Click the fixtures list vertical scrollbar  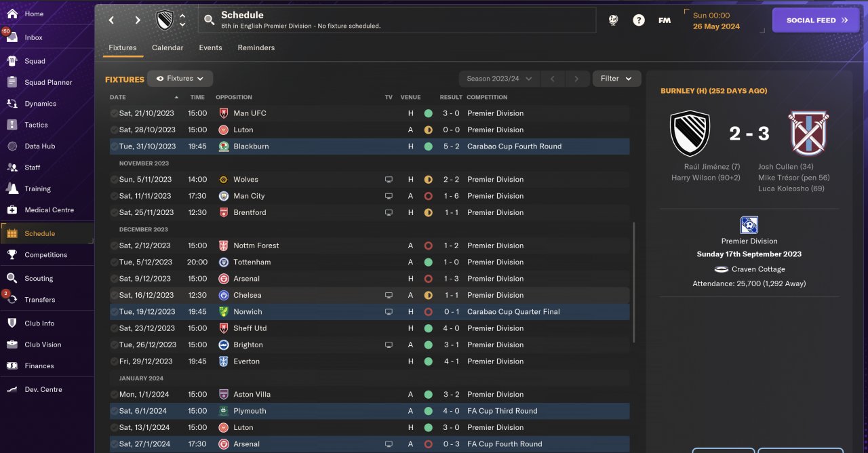click(x=634, y=281)
